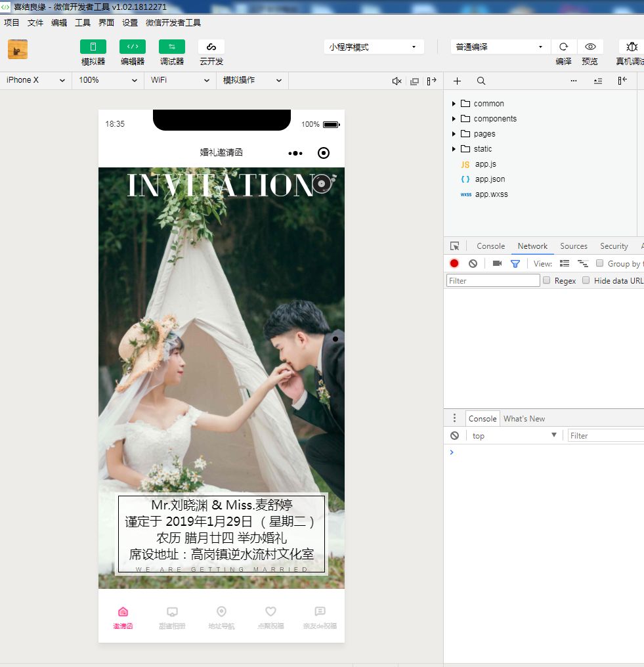Screen dimensions: 644x667
Task: Toggle the Editor (编辑器) panel icon
Action: pos(132,47)
